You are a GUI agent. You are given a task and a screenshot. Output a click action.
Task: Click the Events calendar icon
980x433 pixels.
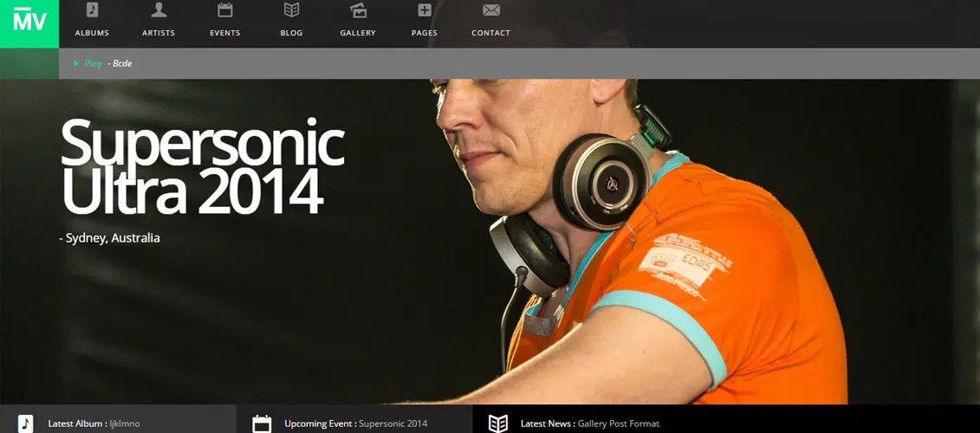tap(225, 10)
